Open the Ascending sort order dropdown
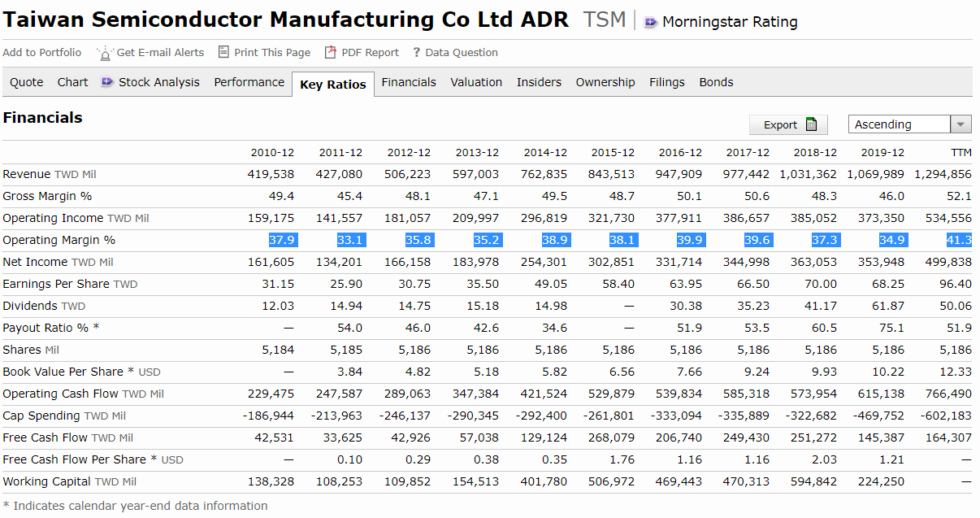Image resolution: width=980 pixels, height=518 pixels. pyautogui.click(x=899, y=124)
